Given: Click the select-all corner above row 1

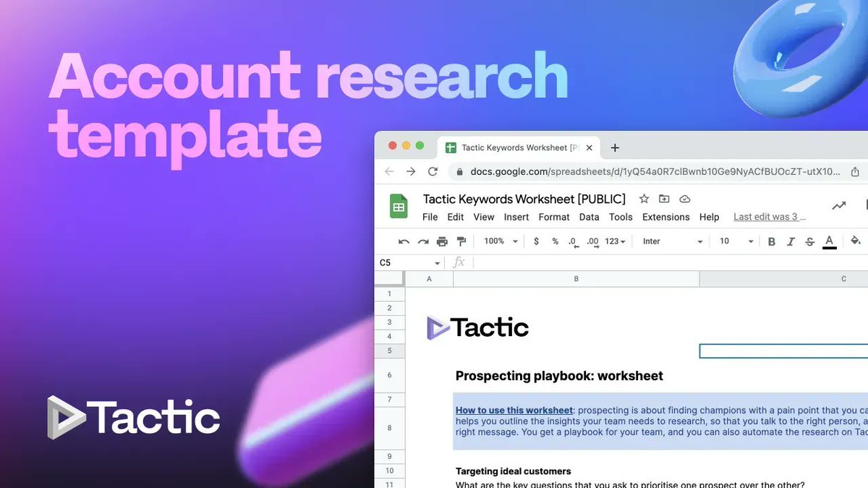Looking at the screenshot, I should [390, 279].
